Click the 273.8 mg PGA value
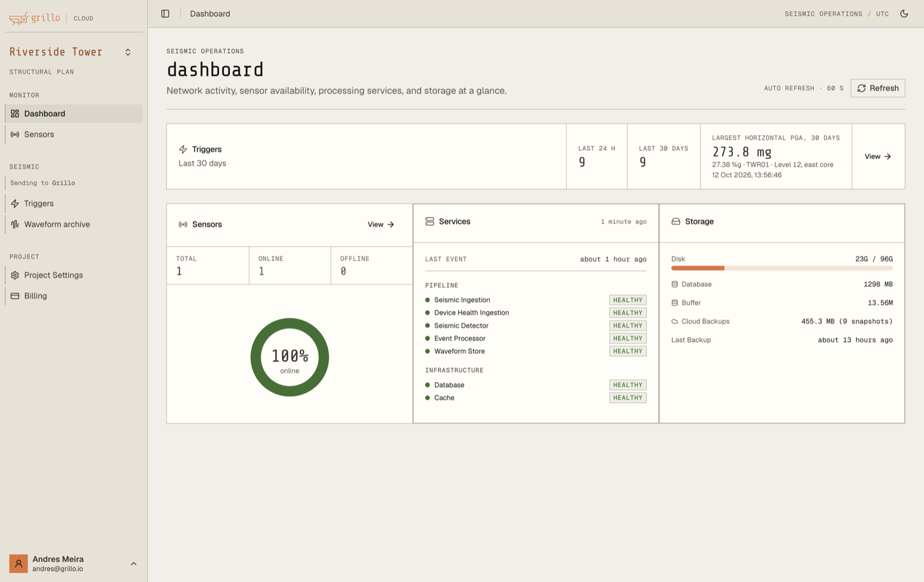 pos(742,153)
